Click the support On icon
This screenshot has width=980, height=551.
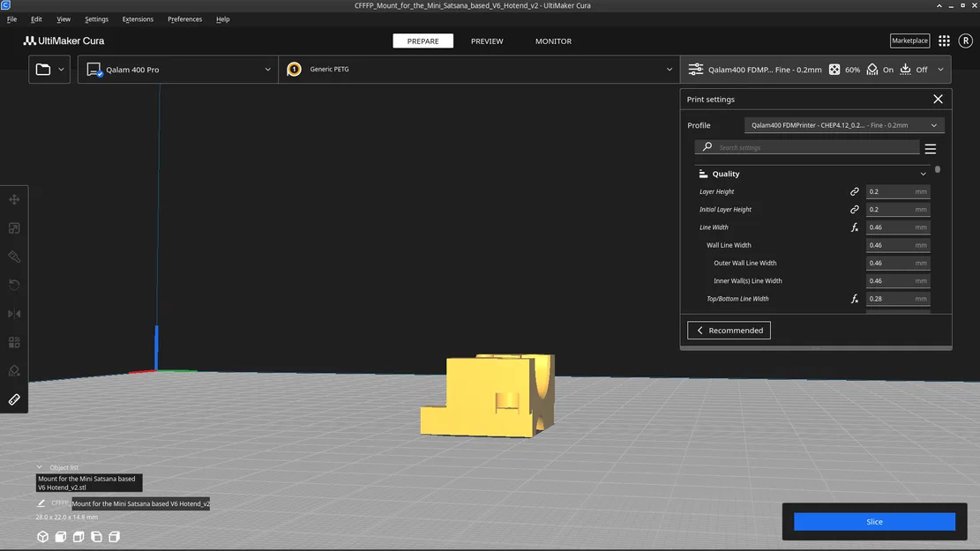point(872,70)
